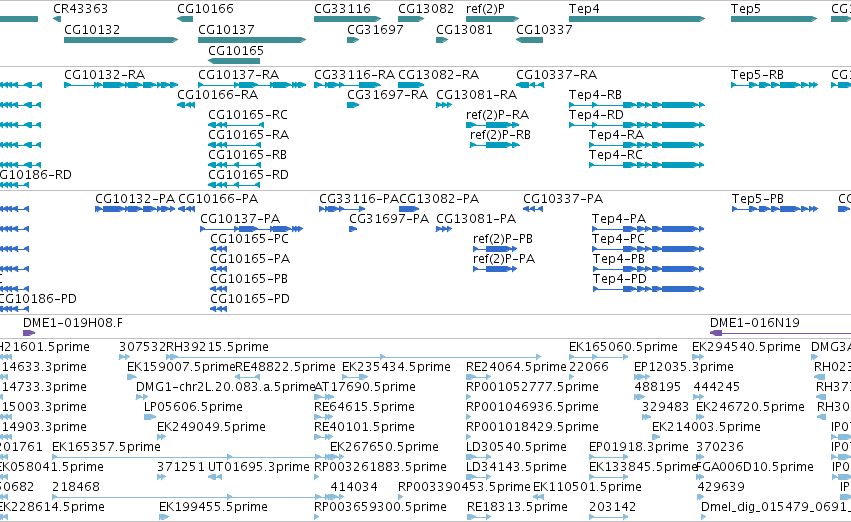Select protein CG10132-PA
Image resolution: width=851 pixels, height=522 pixels.
(x=135, y=209)
